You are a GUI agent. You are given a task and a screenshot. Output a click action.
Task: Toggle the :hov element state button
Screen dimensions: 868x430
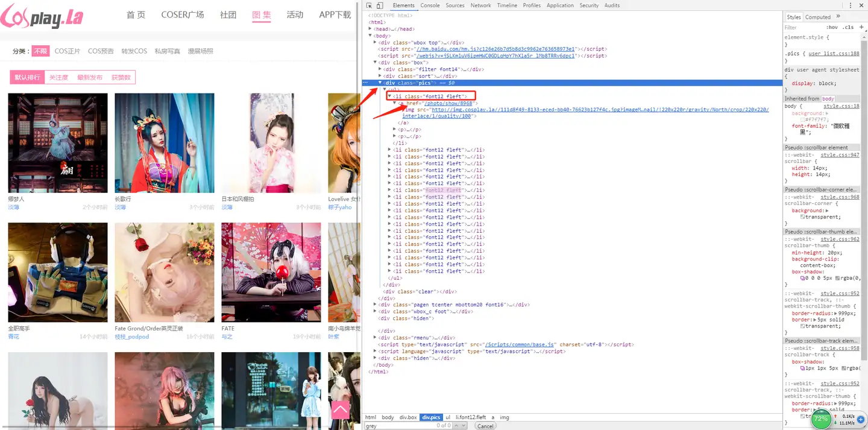pyautogui.click(x=832, y=27)
